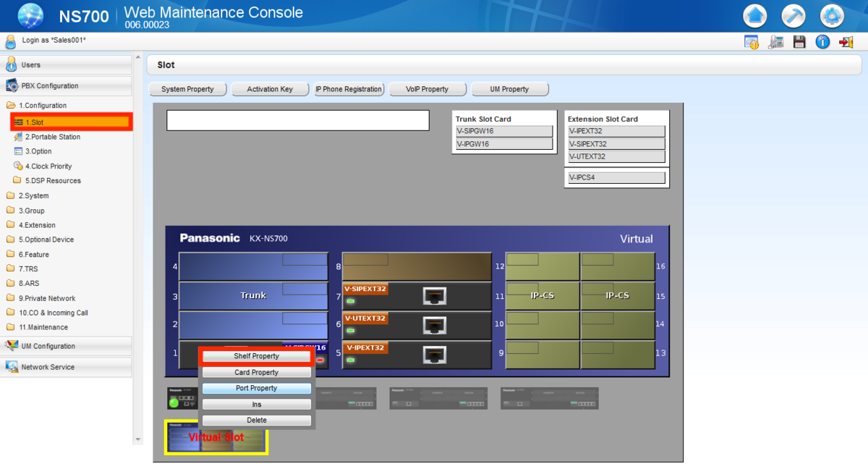Click the Activation Key button

(x=270, y=89)
